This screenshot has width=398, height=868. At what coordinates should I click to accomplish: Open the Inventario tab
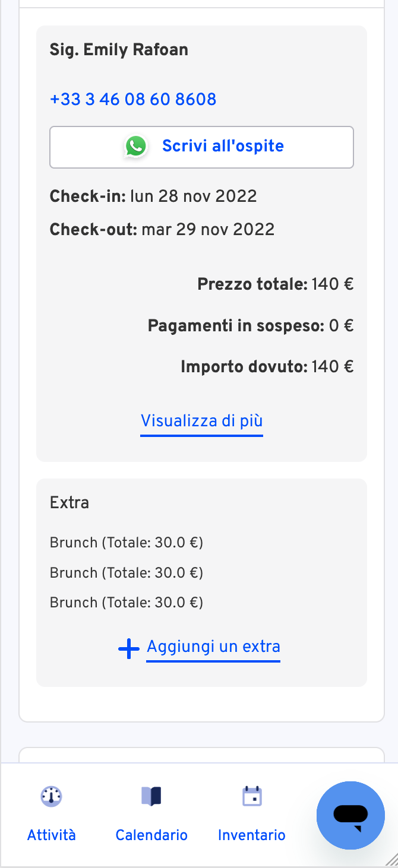coord(252,835)
